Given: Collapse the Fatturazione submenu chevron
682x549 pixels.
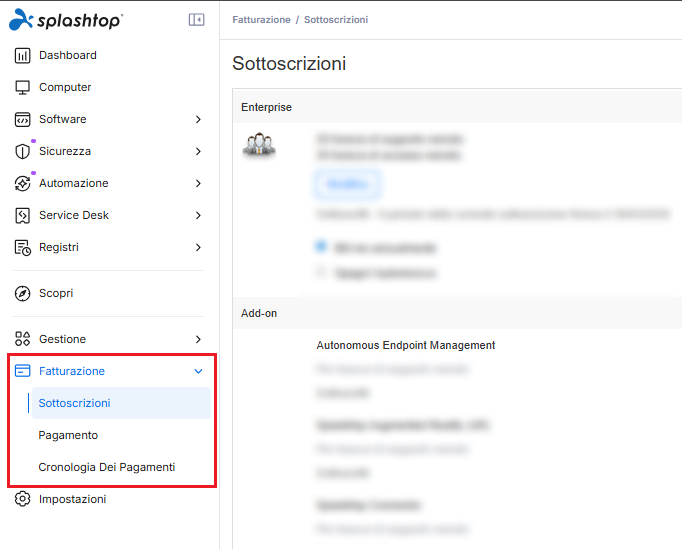Looking at the screenshot, I should click(x=198, y=371).
